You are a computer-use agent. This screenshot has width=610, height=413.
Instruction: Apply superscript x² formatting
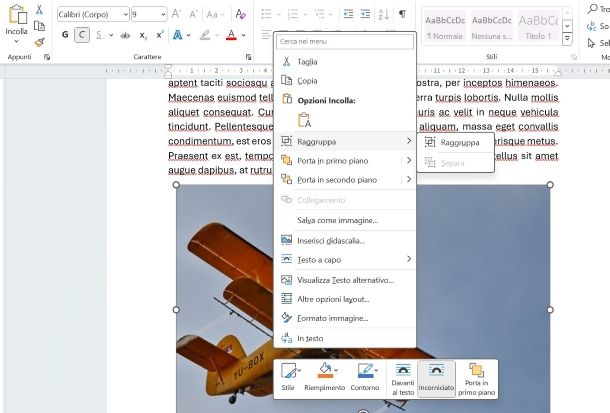pos(160,35)
